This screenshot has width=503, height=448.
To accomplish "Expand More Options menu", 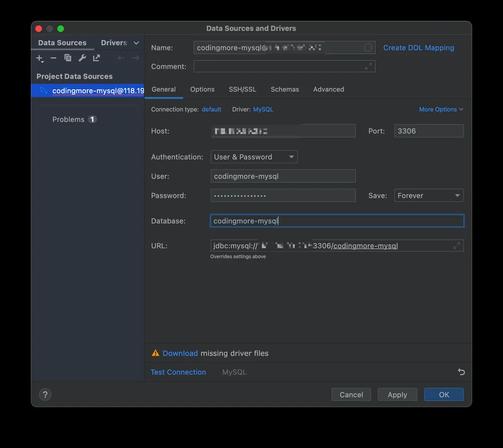I will coord(441,109).
